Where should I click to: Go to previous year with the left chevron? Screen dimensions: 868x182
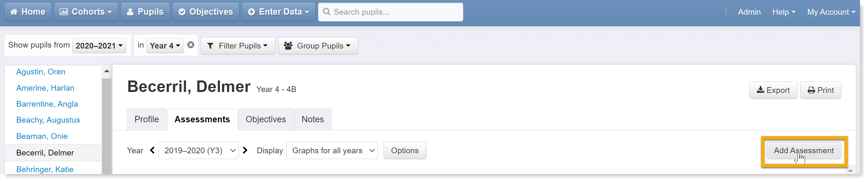[152, 151]
